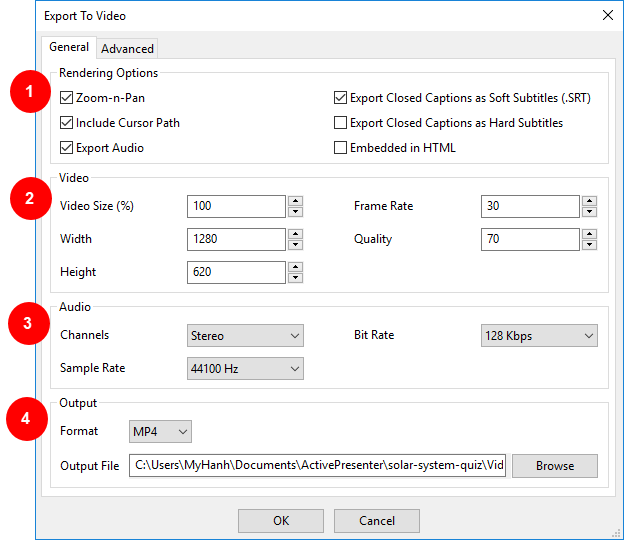624x540 pixels.
Task: Open the Channels dropdown
Action: 245,335
